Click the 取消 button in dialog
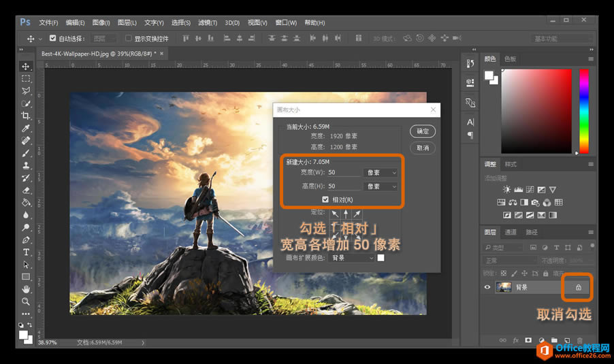614x364 pixels. (x=423, y=148)
